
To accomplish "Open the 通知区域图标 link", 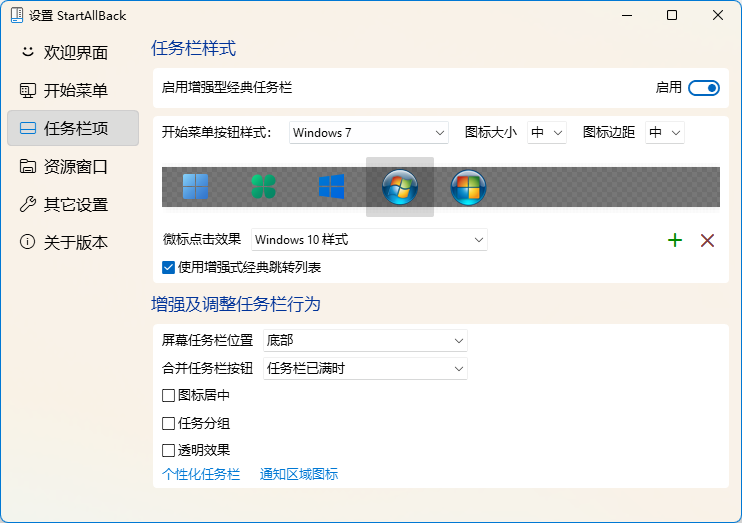I will pos(299,474).
